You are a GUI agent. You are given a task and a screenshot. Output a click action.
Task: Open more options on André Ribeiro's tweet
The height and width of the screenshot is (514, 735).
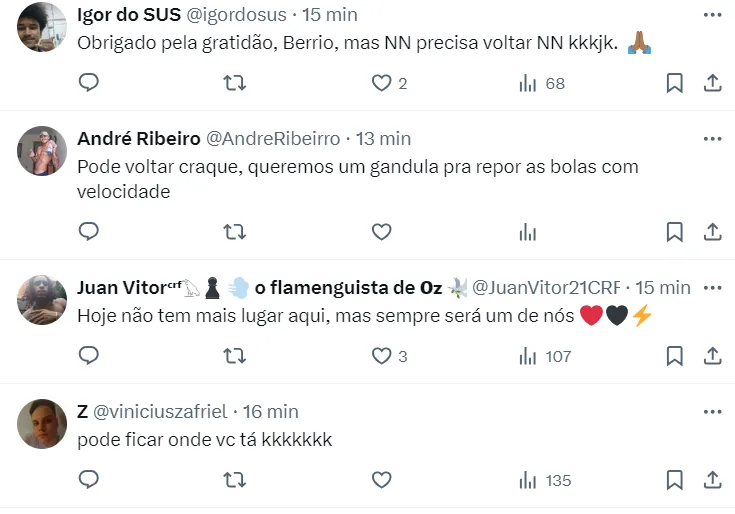[x=712, y=138]
